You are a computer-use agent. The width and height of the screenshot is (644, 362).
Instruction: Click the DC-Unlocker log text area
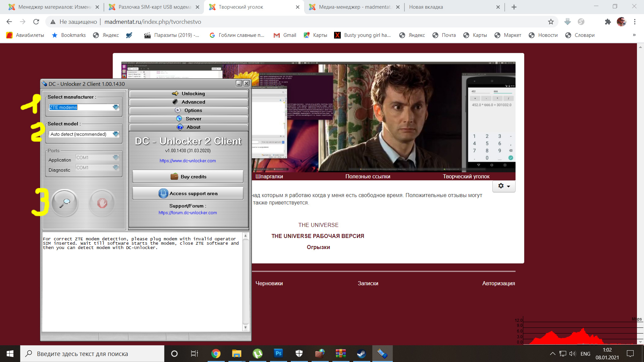click(x=142, y=282)
